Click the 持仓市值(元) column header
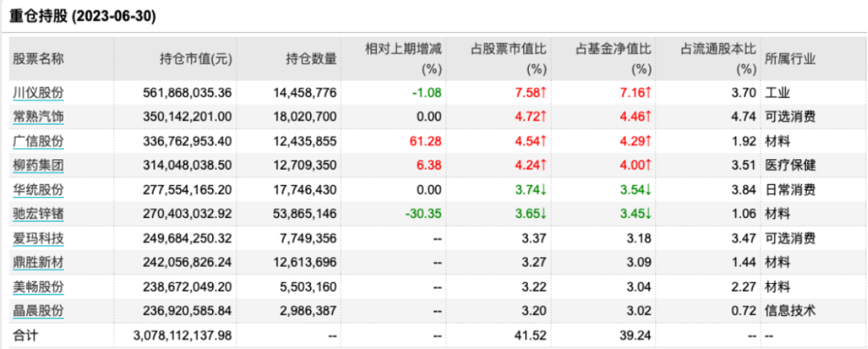 click(x=195, y=59)
